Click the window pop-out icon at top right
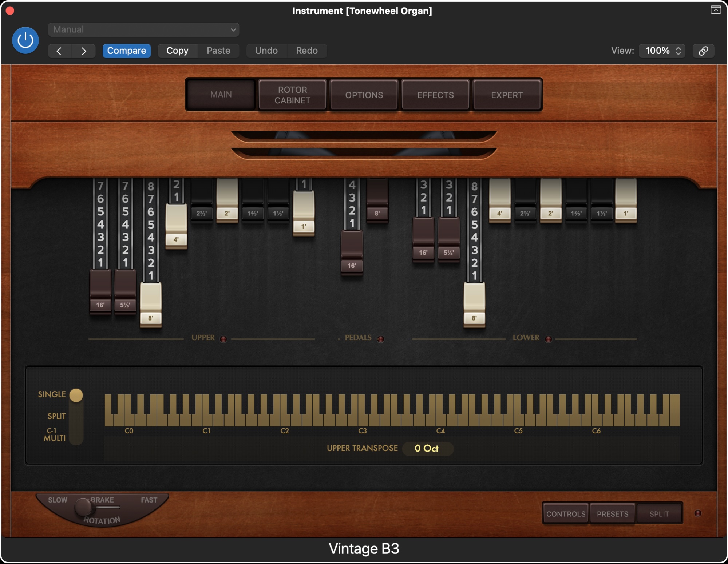728x564 pixels. pos(715,10)
